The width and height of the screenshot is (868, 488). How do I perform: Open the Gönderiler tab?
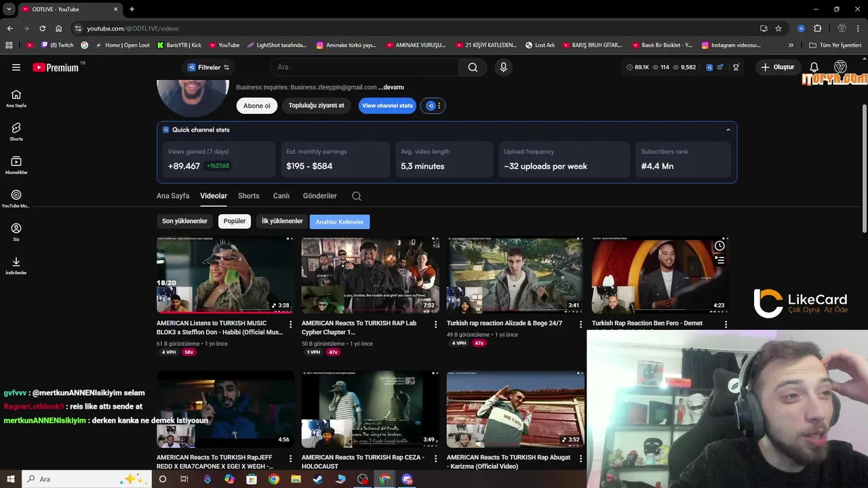pyautogui.click(x=320, y=196)
